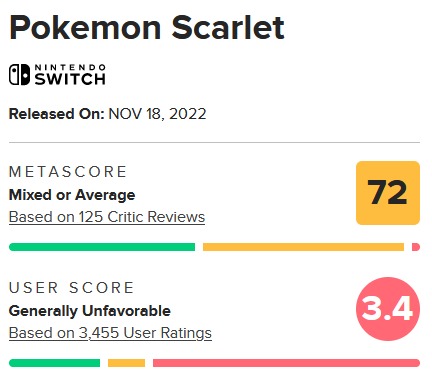This screenshot has height=381, width=432.
Task: Select the yellow mixed user ratings bar
Action: [126, 363]
